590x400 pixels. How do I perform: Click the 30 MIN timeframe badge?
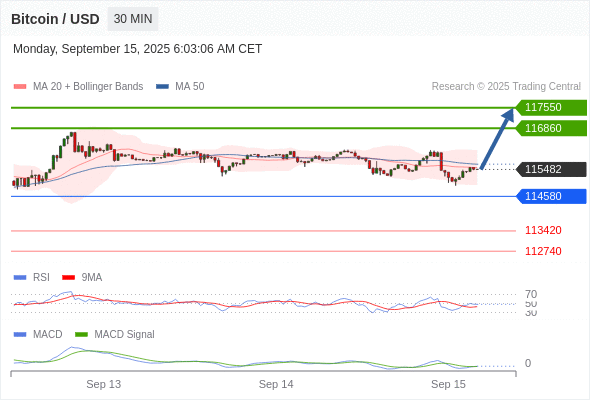pyautogui.click(x=133, y=19)
